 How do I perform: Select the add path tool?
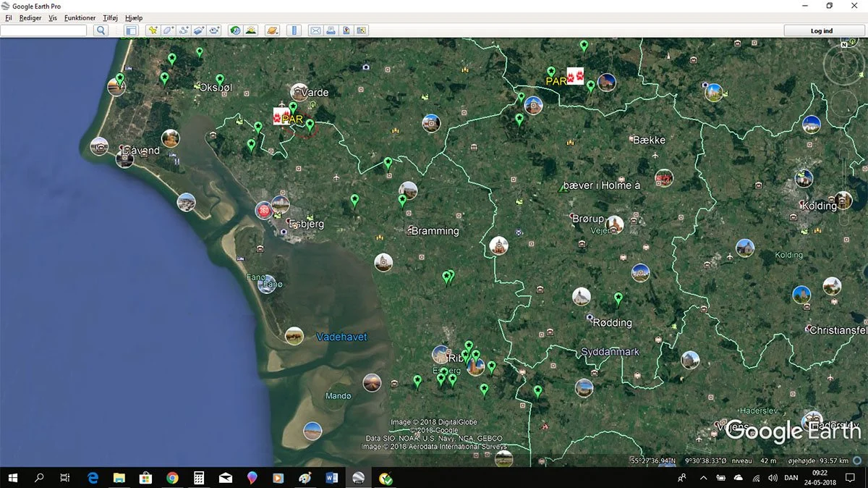(184, 30)
